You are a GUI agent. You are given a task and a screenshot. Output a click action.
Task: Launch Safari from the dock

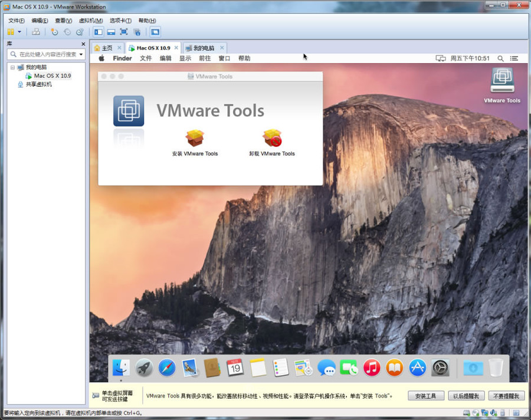click(167, 367)
